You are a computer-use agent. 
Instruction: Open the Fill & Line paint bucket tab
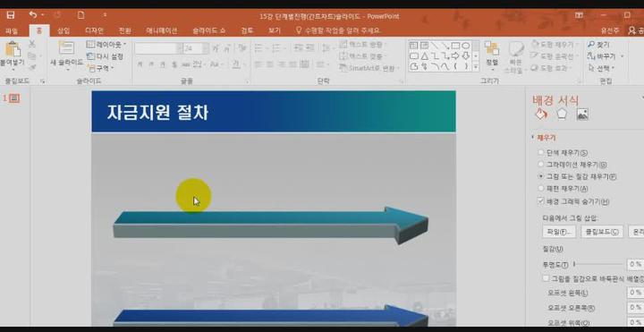click(541, 115)
